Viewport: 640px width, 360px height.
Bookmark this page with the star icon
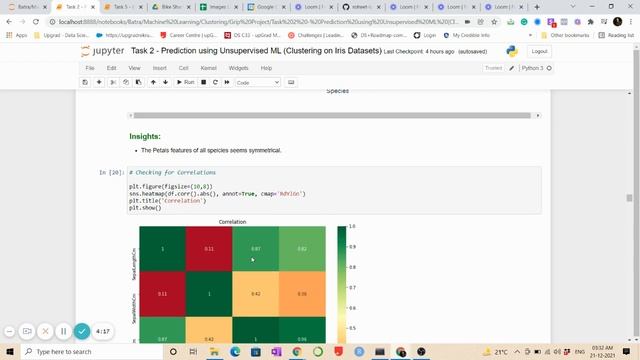[494, 22]
